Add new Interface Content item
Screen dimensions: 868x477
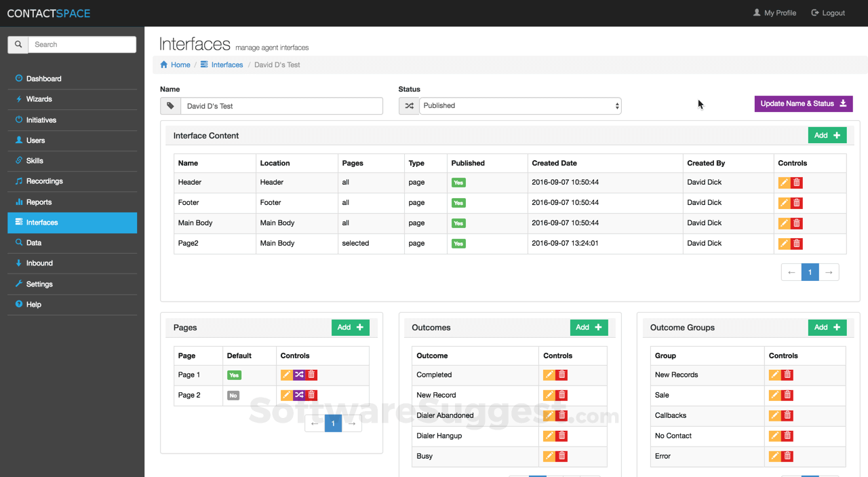pyautogui.click(x=827, y=135)
